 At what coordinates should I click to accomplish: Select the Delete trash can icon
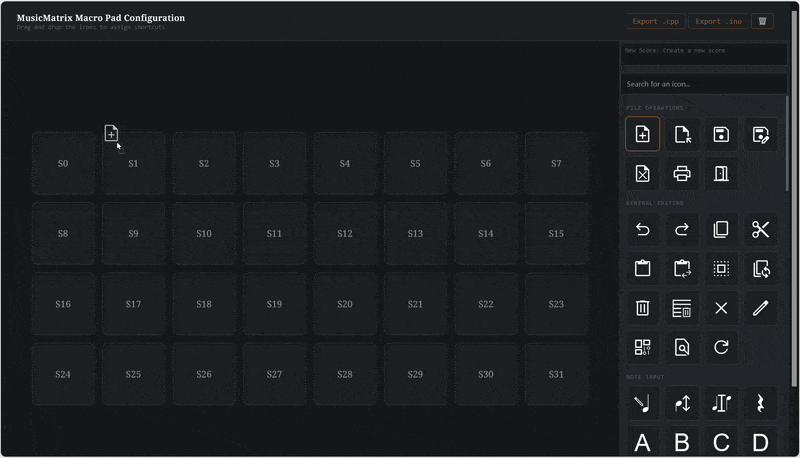tap(642, 308)
